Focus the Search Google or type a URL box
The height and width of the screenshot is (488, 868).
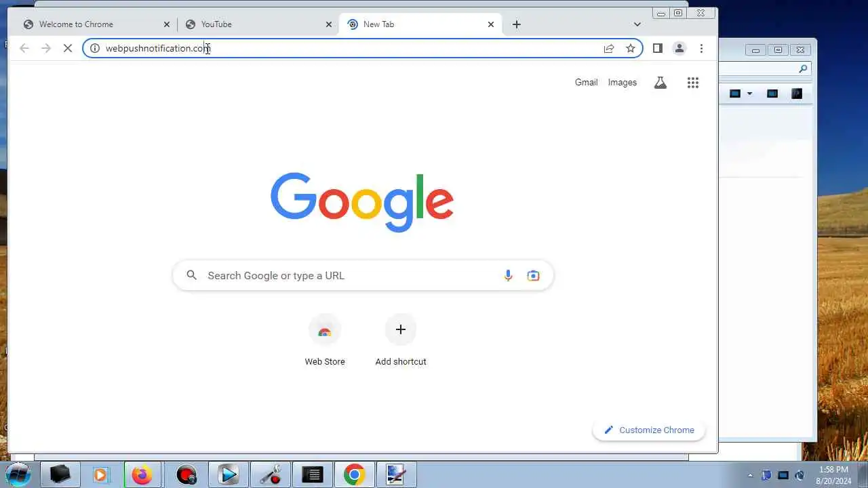pos(363,275)
